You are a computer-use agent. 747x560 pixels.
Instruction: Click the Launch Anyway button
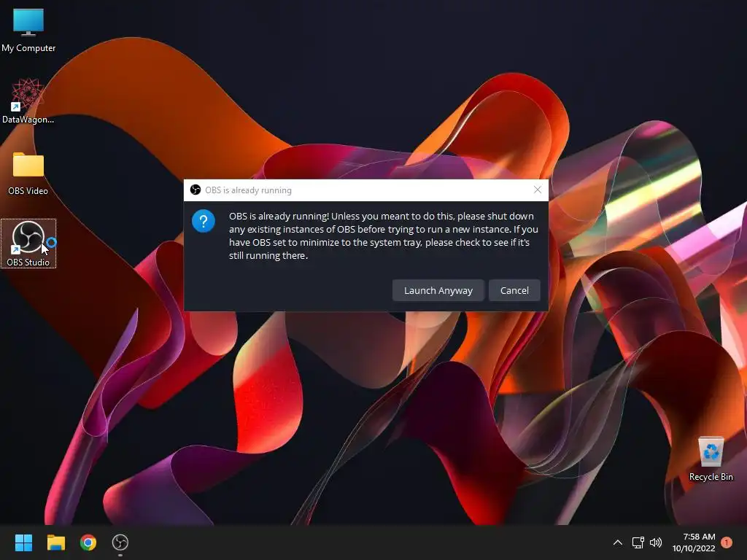click(x=438, y=290)
